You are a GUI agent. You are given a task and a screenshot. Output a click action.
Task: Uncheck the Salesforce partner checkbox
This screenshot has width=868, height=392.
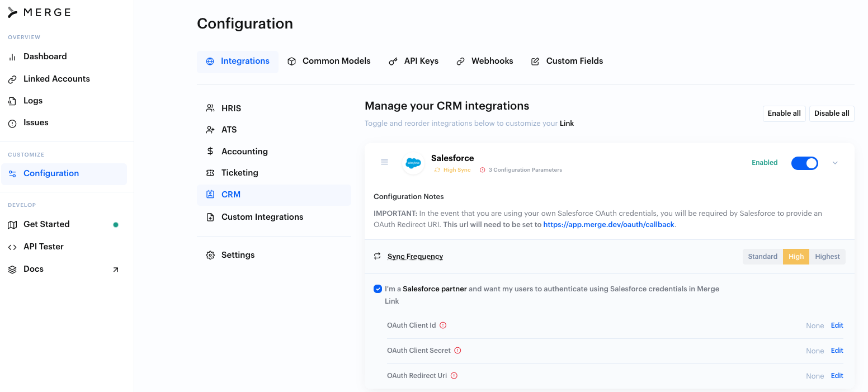[x=378, y=289]
